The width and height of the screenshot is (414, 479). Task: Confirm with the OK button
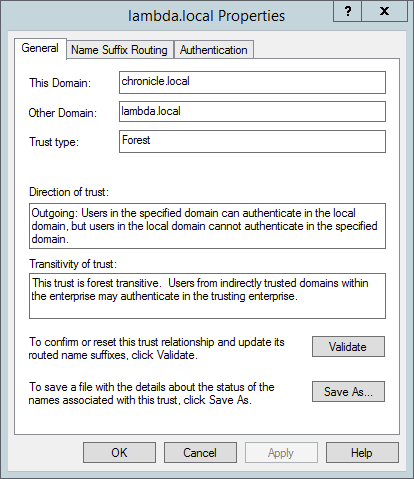(x=119, y=453)
